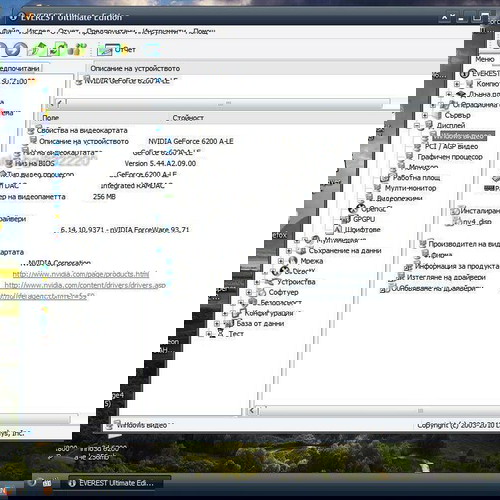Image resolution: width=500 pixels, height=500 pixels.
Task: Click the Изтегляне на драйвери label
Action: [x=446, y=277]
